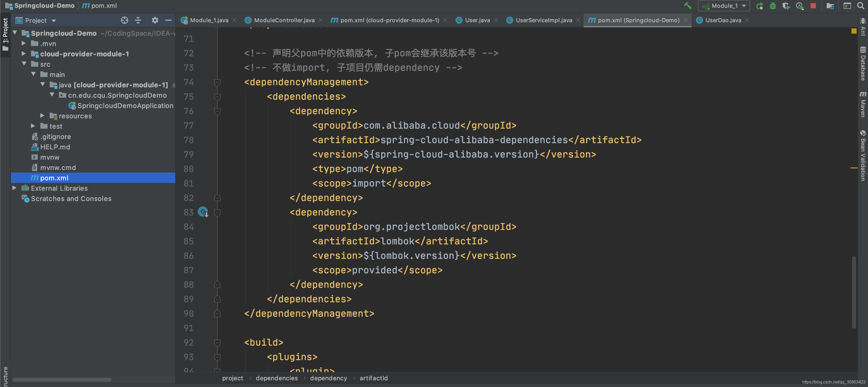Image resolution: width=868 pixels, height=387 pixels.
Task: Open the Project panel gear settings
Action: tap(155, 20)
